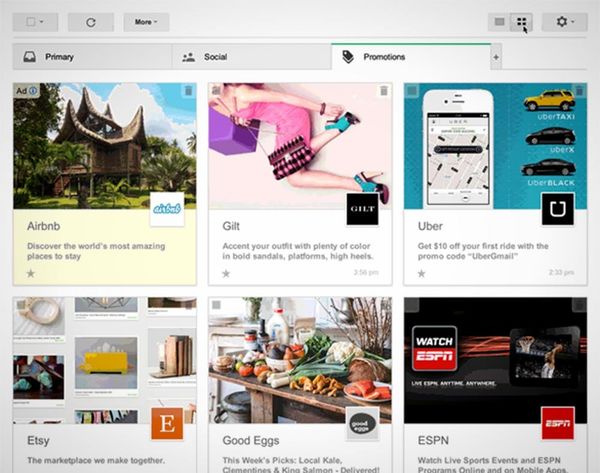
Task: Delete the Uber promotion with trash icon
Action: pyautogui.click(x=579, y=91)
